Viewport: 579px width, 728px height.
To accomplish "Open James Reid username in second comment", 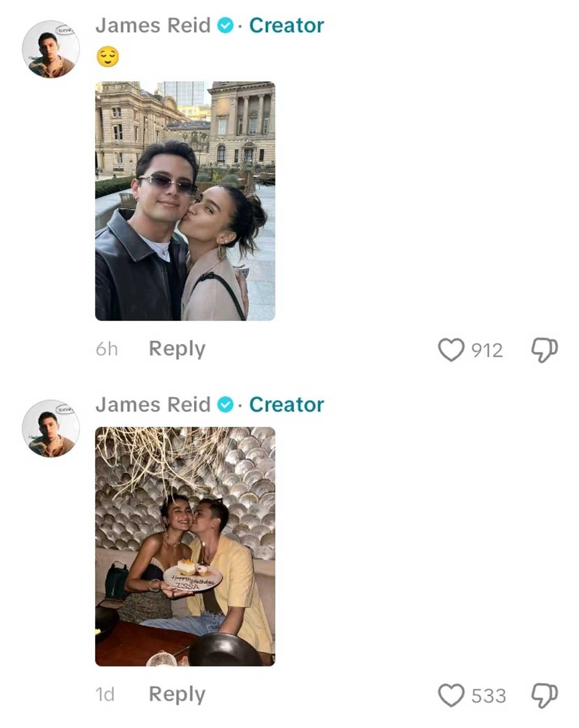I will (153, 405).
